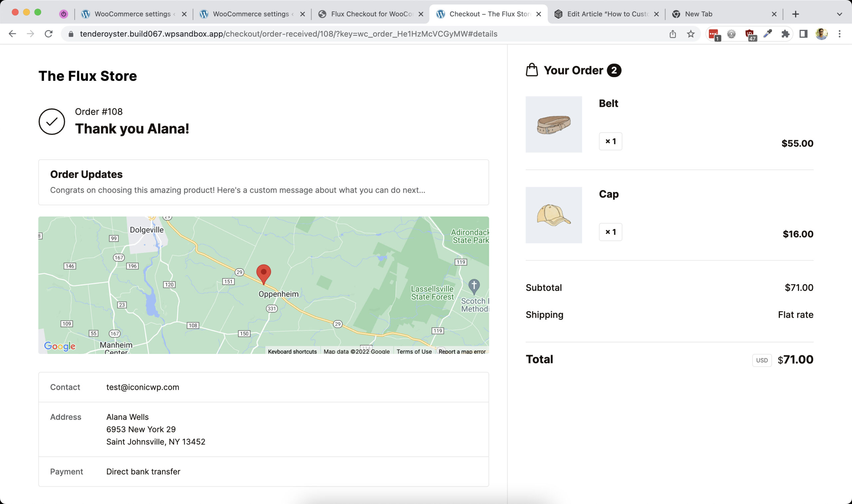Click the share page icon in address bar
The width and height of the screenshot is (852, 504).
point(673,34)
